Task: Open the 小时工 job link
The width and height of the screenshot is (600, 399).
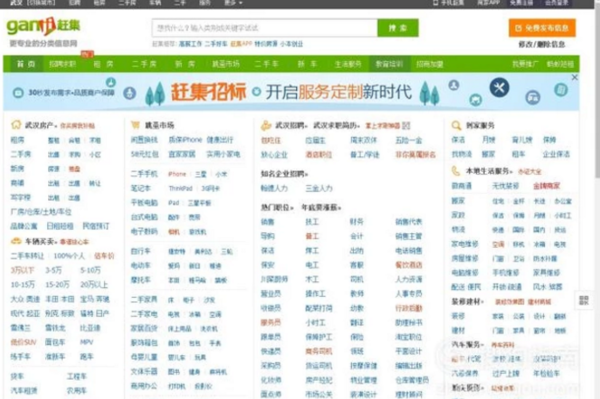Action: coord(315,322)
